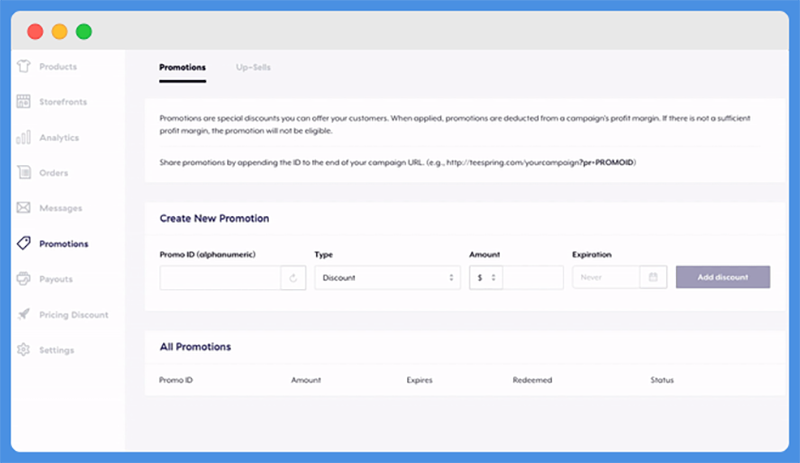This screenshot has width=800, height=463.
Task: Click the Orders list icon
Action: click(23, 172)
